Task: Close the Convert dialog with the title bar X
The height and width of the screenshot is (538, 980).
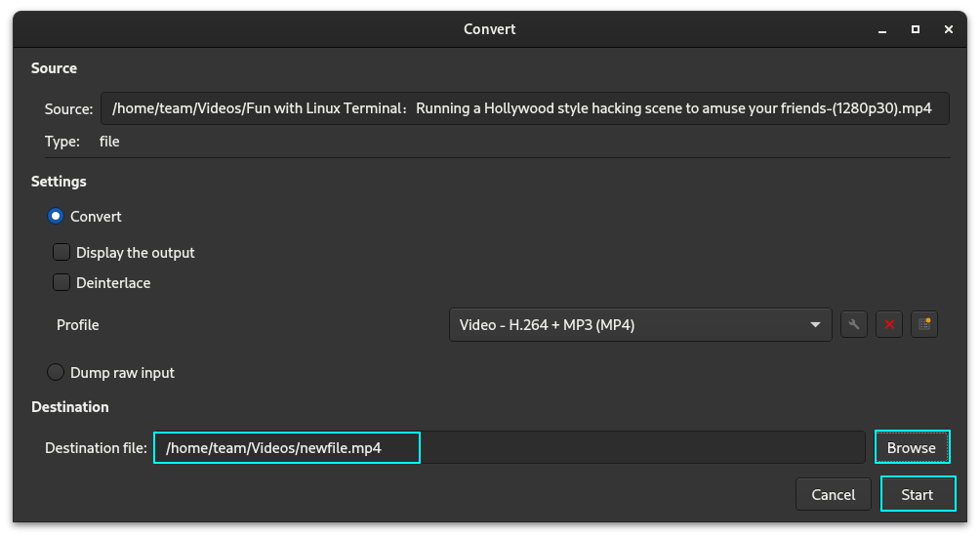Action: [x=949, y=29]
